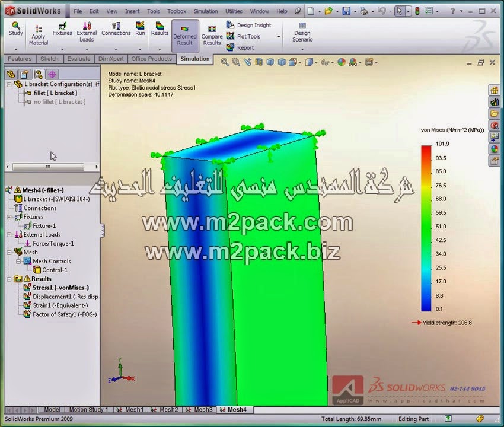
Task: Open Design Insight plot
Action: [x=248, y=25]
